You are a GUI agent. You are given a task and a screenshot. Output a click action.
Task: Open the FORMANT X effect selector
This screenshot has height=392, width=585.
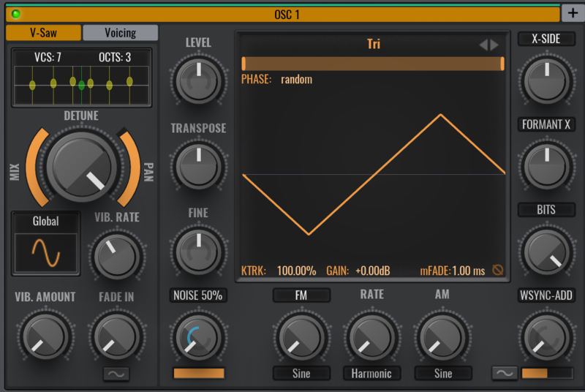click(x=546, y=124)
